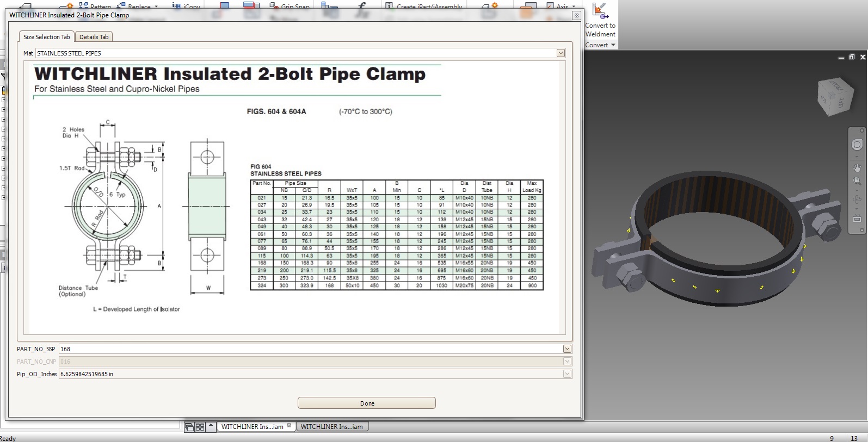Click the Done button
This screenshot has height=442, width=868.
pyautogui.click(x=367, y=403)
